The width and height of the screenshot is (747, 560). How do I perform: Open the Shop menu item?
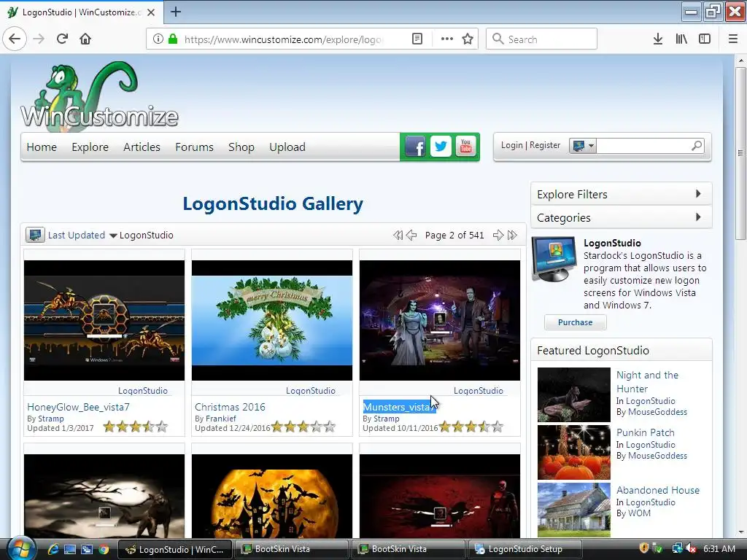click(241, 147)
